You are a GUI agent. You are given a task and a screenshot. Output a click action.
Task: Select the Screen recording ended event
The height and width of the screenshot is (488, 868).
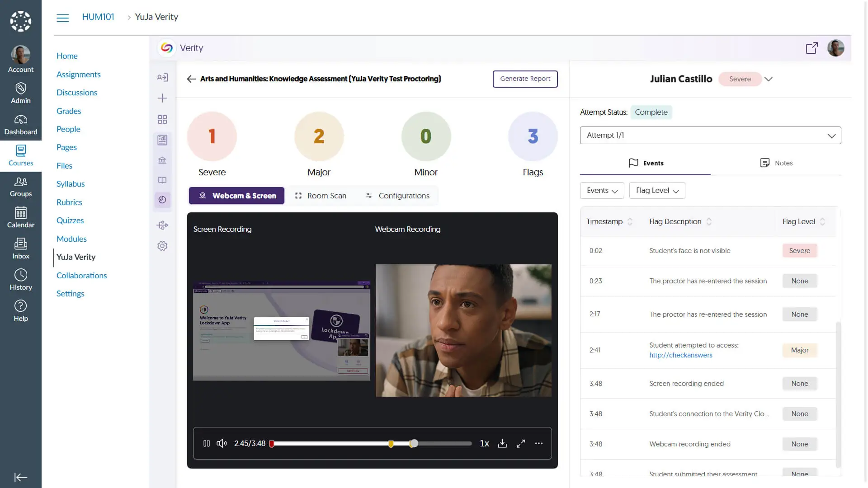(708, 384)
